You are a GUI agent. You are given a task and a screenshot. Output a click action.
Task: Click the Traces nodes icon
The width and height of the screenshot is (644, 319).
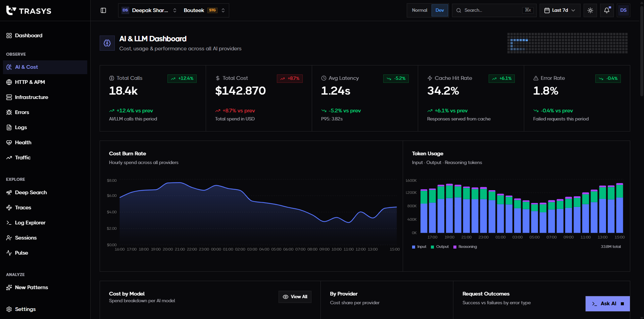click(9, 208)
